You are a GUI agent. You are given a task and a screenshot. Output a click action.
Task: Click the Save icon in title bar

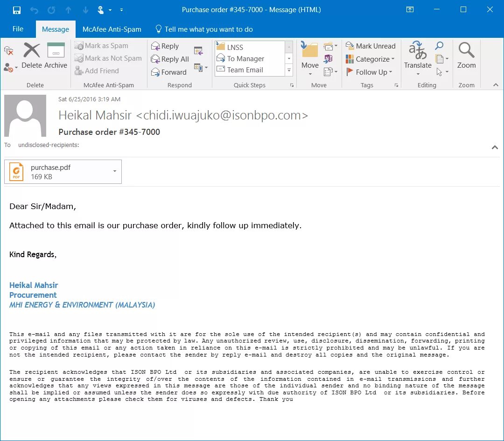coord(17,10)
